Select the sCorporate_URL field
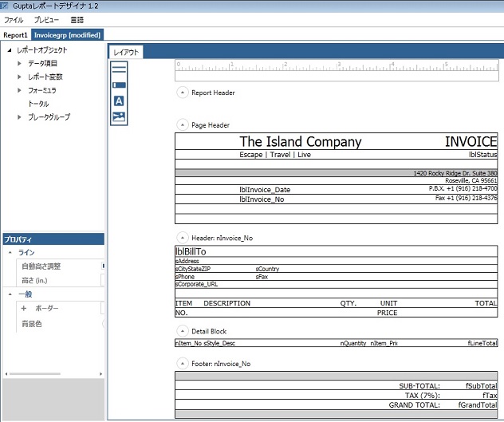 (x=196, y=284)
